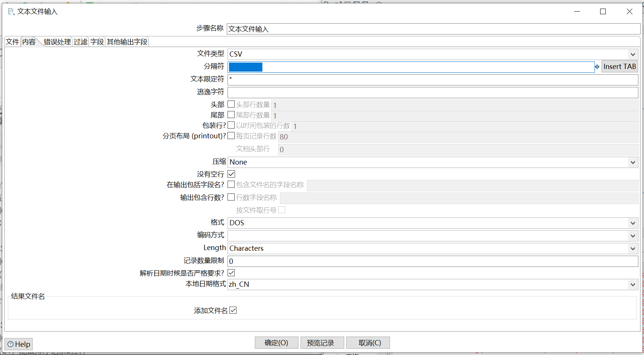The width and height of the screenshot is (644, 355).
Task: Click the Help button
Action: tap(19, 344)
